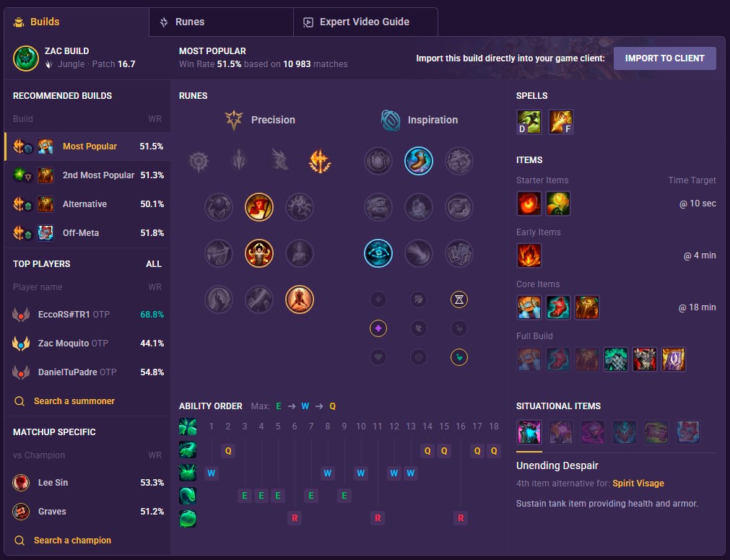Select the Conqueror keystone rune icon
Viewport: 730px width, 560px height.
coord(319,161)
